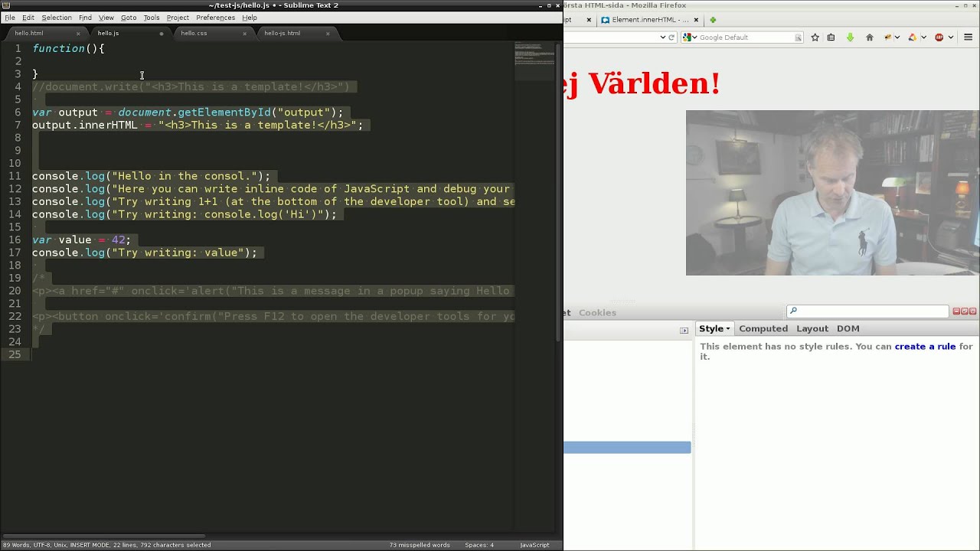Bookmark this page with the star icon in Firefox
Image resolution: width=980 pixels, height=551 pixels.
coord(815,37)
